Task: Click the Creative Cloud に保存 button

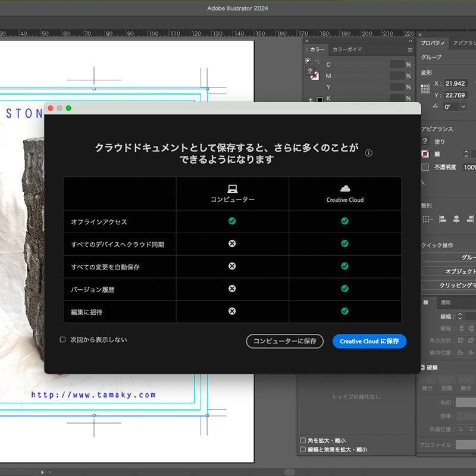Action: [x=369, y=341]
